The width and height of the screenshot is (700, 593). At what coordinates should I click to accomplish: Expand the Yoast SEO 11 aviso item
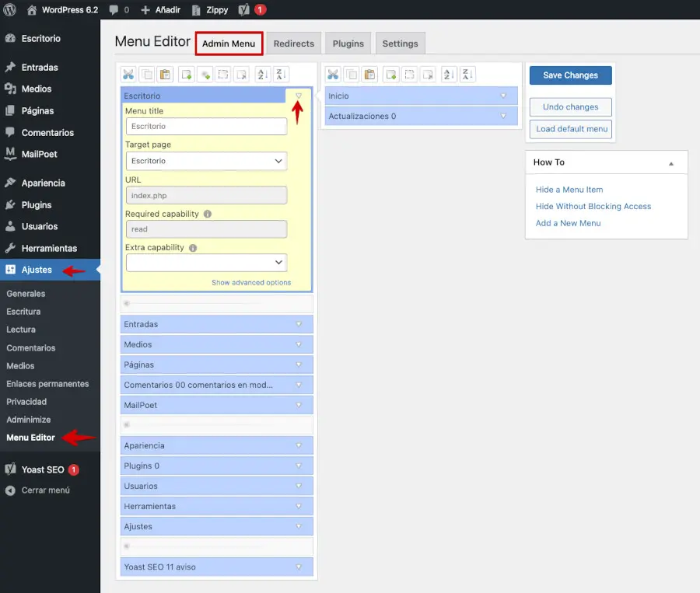point(299,567)
